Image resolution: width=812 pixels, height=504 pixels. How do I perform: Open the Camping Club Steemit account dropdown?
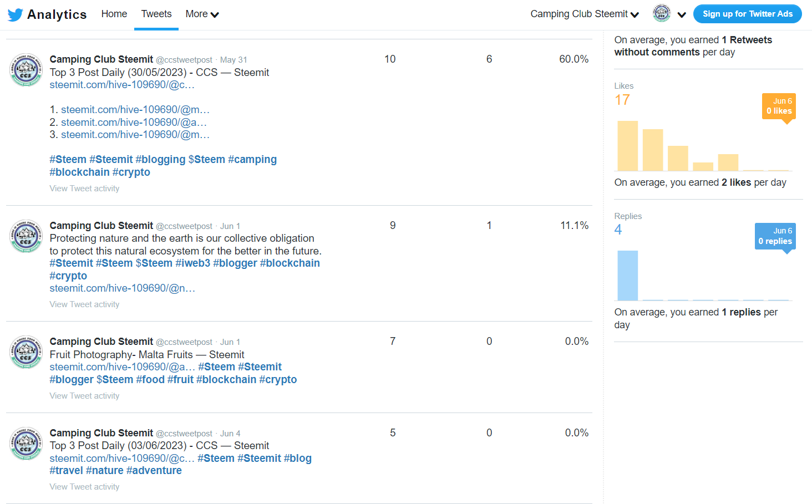click(x=585, y=14)
